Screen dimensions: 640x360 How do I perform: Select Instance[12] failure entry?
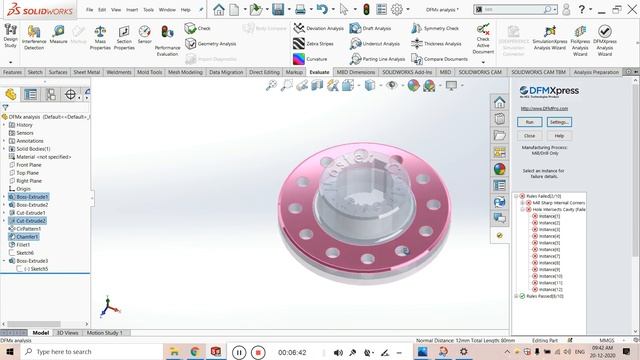pos(550,289)
